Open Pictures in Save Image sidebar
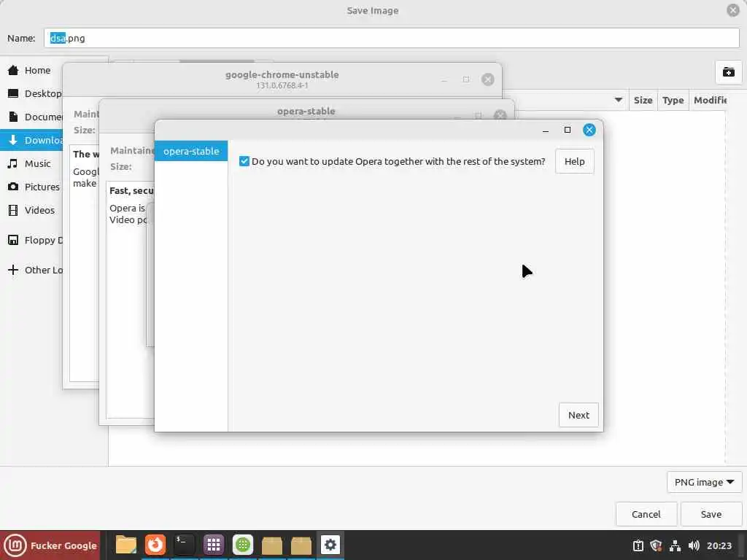Image resolution: width=747 pixels, height=560 pixels. (31, 187)
